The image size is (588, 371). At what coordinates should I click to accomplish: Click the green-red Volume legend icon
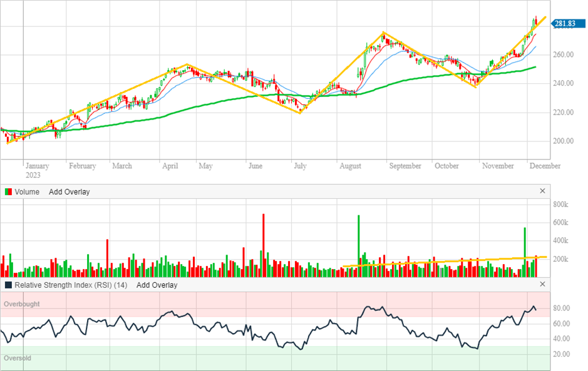click(x=8, y=192)
